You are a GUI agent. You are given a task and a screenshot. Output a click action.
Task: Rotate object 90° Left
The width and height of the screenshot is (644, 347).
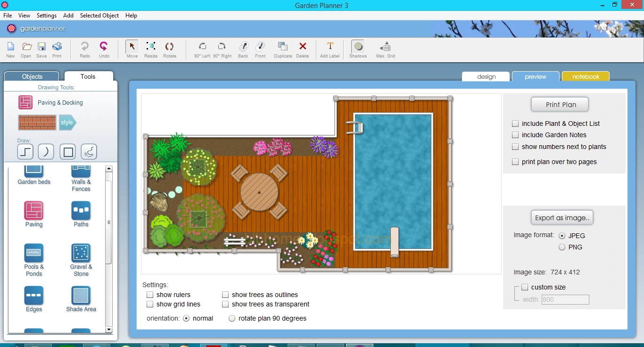(x=202, y=50)
